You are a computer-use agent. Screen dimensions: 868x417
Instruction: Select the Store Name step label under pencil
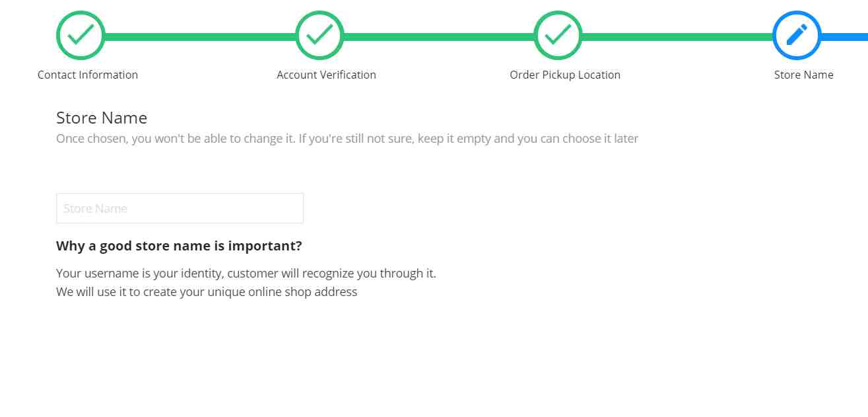click(x=803, y=75)
